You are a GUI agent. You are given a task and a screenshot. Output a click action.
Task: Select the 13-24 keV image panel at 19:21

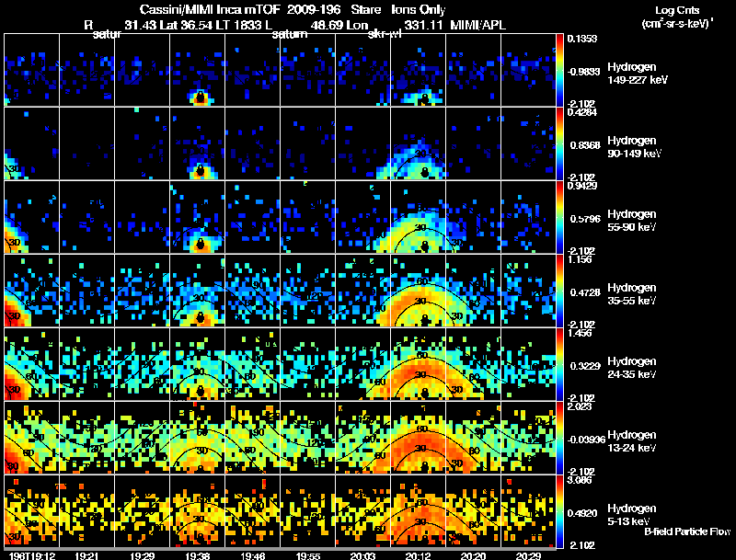pos(86,438)
